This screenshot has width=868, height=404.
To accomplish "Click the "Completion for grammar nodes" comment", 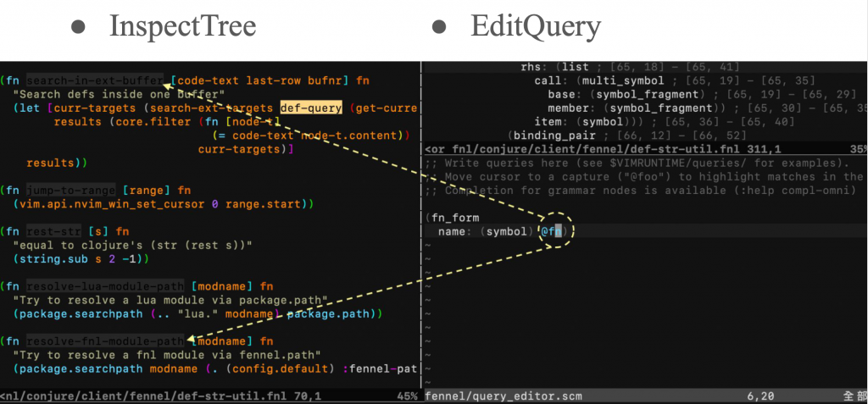I will tap(640, 191).
